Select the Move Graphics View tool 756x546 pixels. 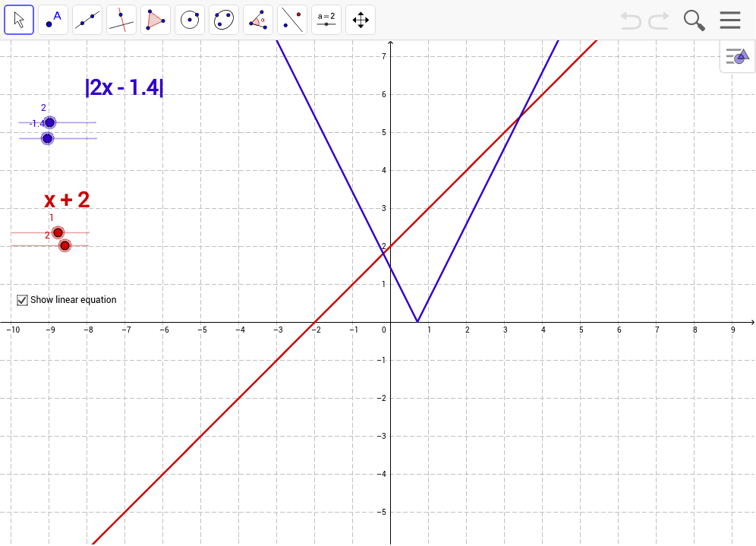pos(361,20)
